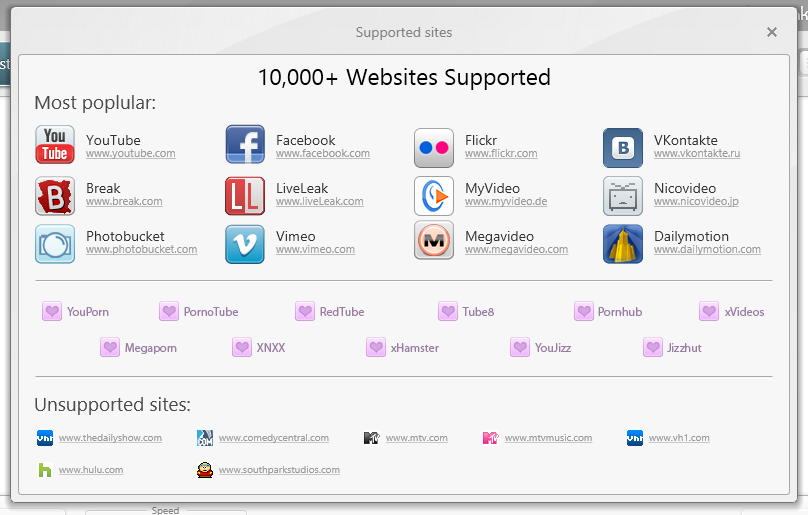This screenshot has height=515, width=808.
Task: Open the www.flickr.com link
Action: (501, 154)
